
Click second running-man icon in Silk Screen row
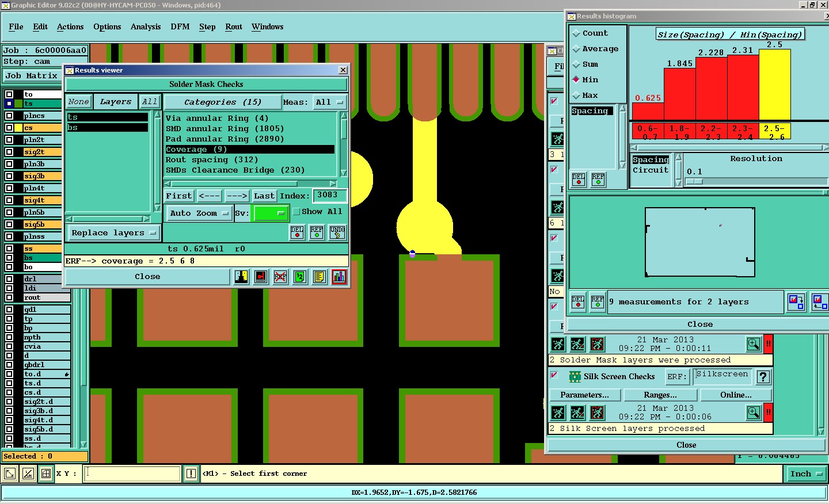pyautogui.click(x=577, y=413)
